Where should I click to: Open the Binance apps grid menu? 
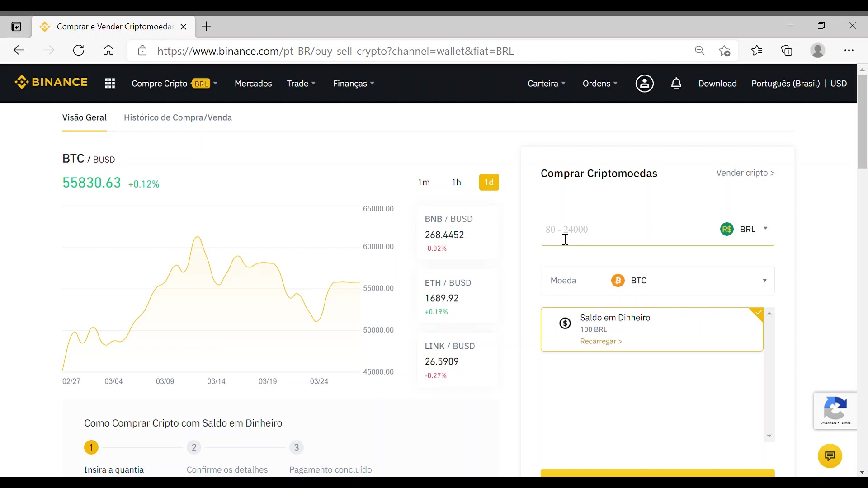click(x=110, y=84)
